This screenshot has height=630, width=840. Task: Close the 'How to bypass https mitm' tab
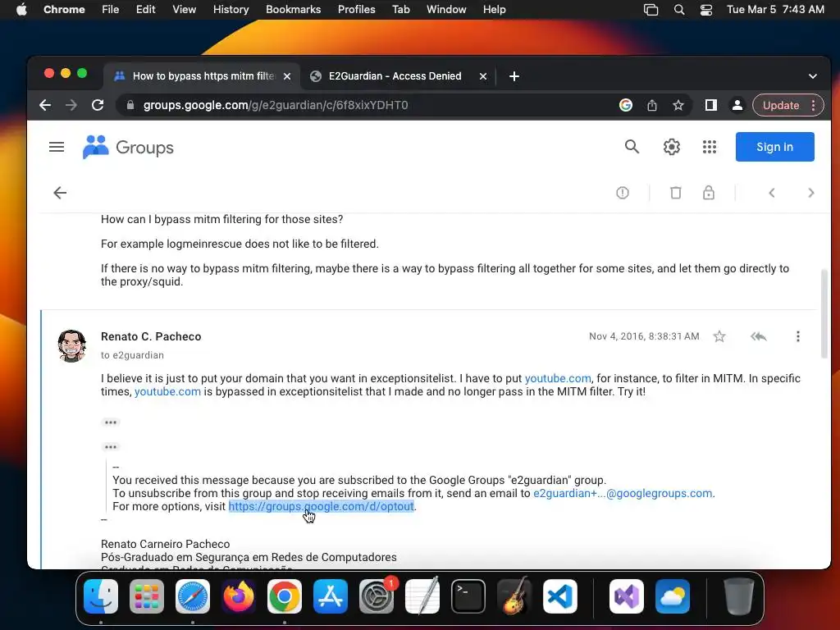point(287,76)
